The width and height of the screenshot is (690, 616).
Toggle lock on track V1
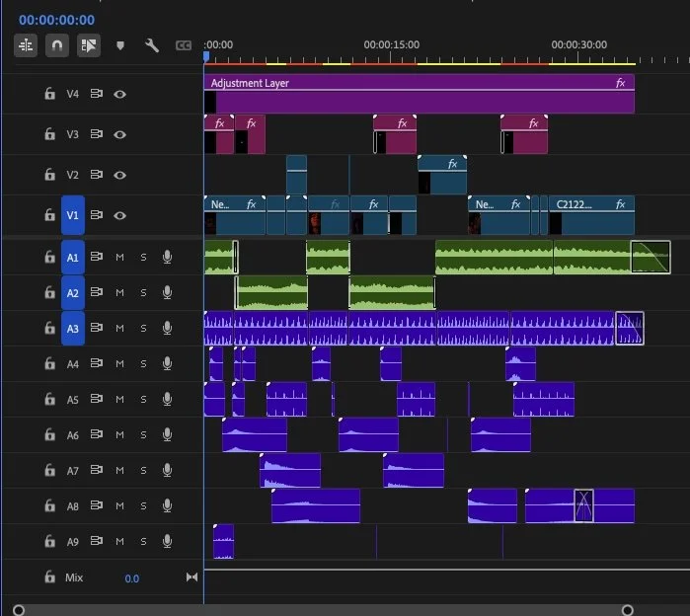(x=49, y=215)
